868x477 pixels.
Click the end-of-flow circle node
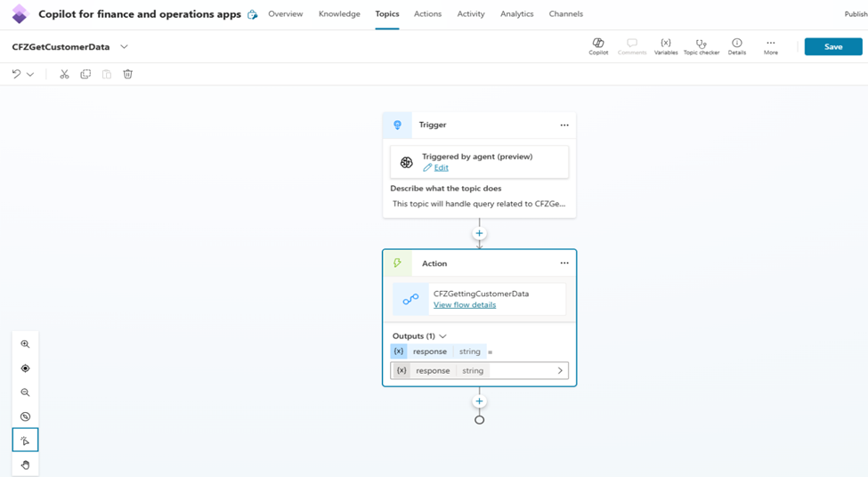[x=479, y=420]
